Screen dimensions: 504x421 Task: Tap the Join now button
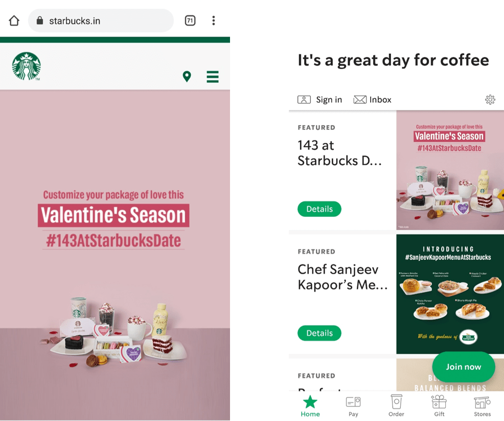tap(463, 367)
